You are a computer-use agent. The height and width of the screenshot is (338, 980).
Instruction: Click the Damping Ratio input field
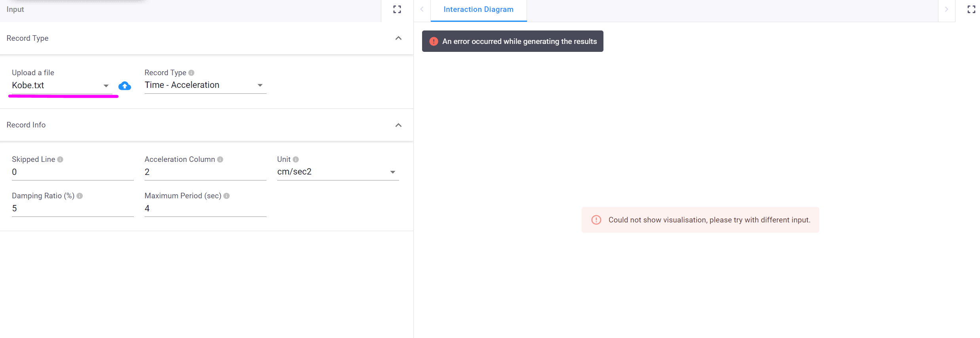pos(73,209)
